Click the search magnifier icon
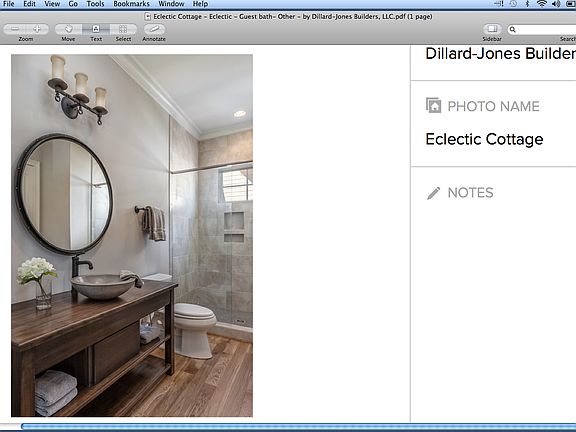 tap(513, 29)
